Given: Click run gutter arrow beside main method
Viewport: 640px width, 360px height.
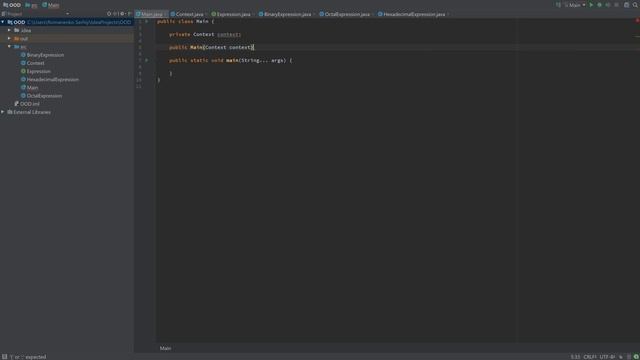Looking at the screenshot, I should pyautogui.click(x=147, y=60).
